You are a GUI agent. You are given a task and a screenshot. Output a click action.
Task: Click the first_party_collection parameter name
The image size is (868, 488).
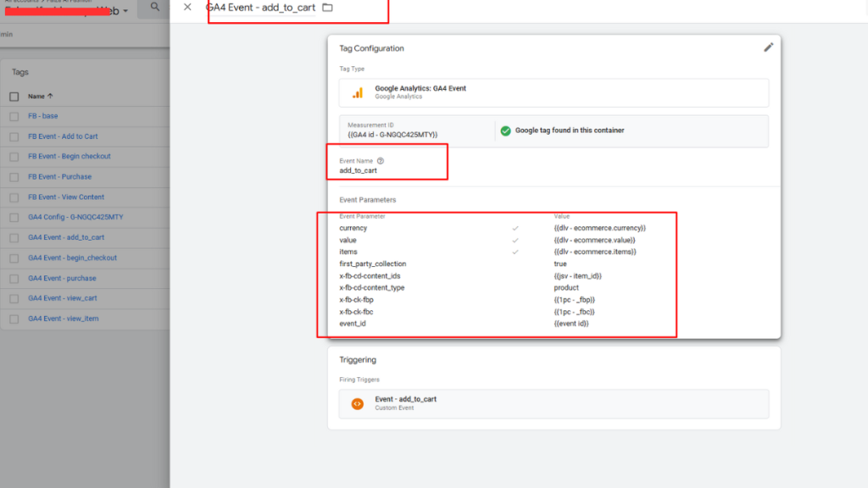pos(373,264)
